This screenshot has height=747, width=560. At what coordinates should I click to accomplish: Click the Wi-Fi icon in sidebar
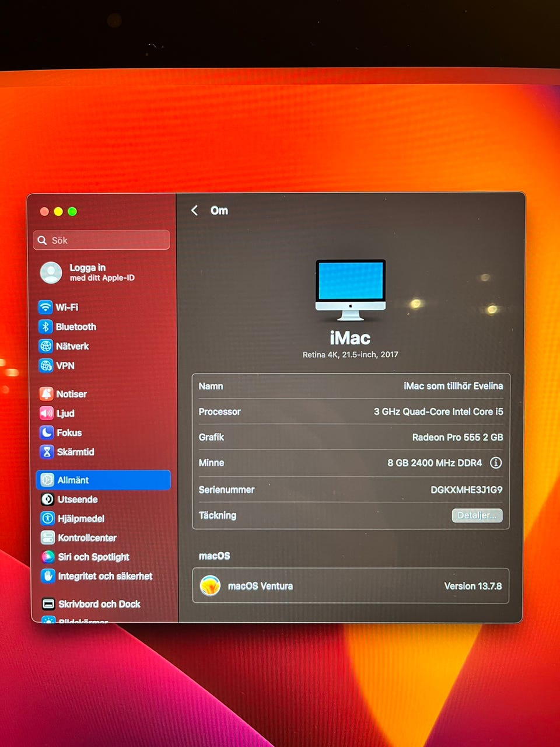pyautogui.click(x=45, y=307)
